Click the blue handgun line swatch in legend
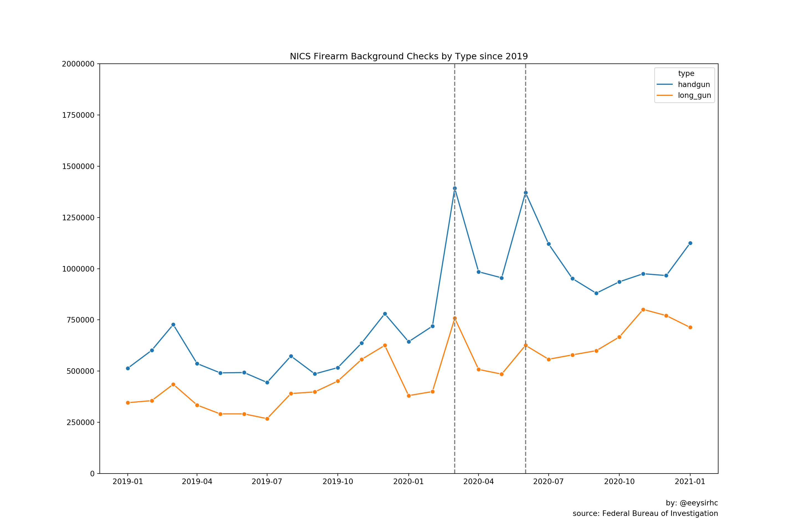Viewport: 798px width, 532px height. pos(664,85)
